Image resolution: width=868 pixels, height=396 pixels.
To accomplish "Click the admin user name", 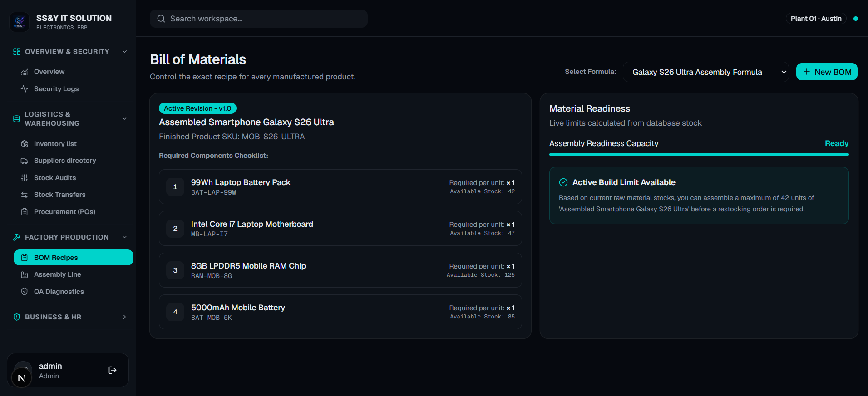I will pyautogui.click(x=50, y=366).
